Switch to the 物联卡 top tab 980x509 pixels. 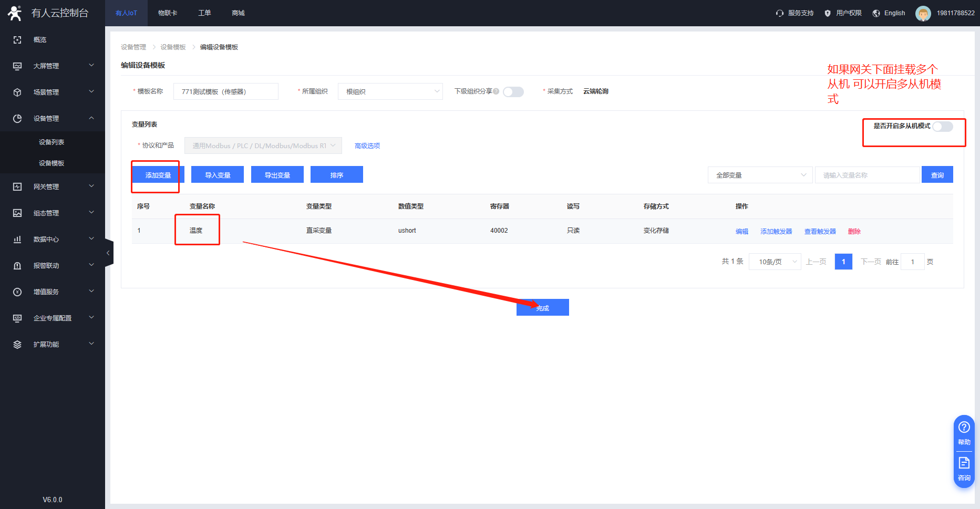(168, 13)
